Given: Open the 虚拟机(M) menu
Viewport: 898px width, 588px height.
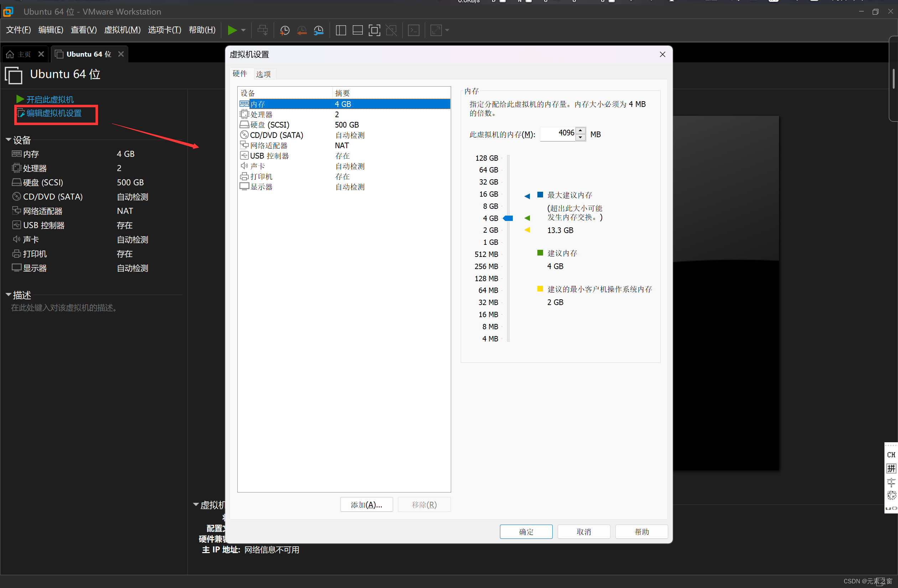Looking at the screenshot, I should [122, 30].
